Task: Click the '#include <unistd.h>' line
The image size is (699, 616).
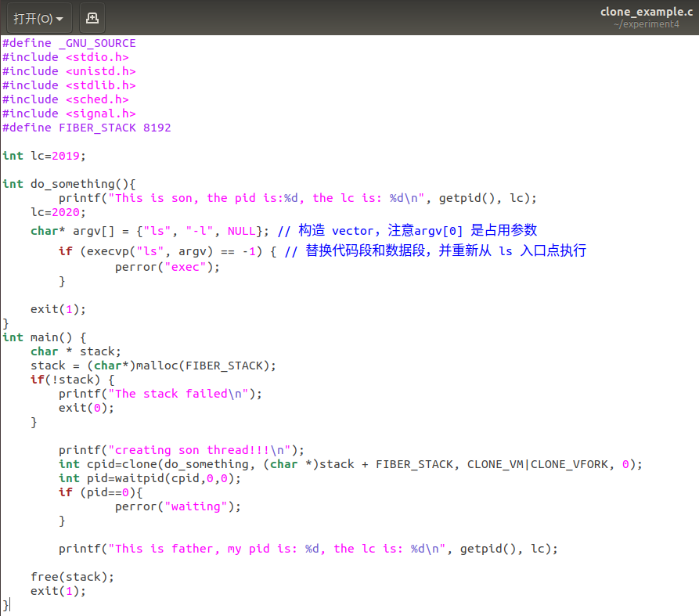Action: pyautogui.click(x=69, y=71)
